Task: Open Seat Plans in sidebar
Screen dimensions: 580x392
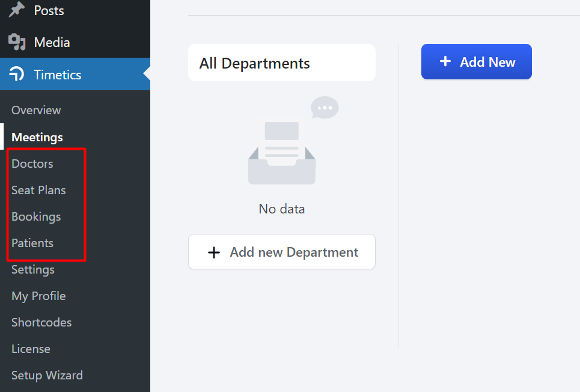Action: 39,190
